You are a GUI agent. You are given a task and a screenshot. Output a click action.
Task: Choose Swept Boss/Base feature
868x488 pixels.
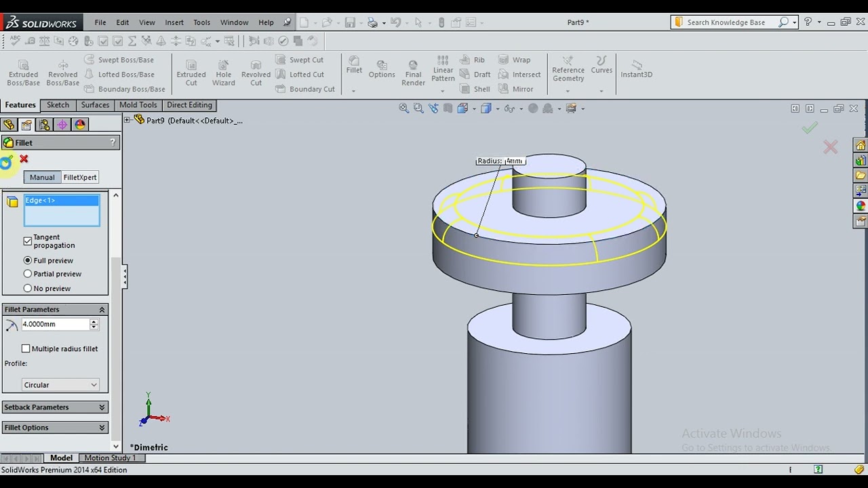click(x=119, y=60)
